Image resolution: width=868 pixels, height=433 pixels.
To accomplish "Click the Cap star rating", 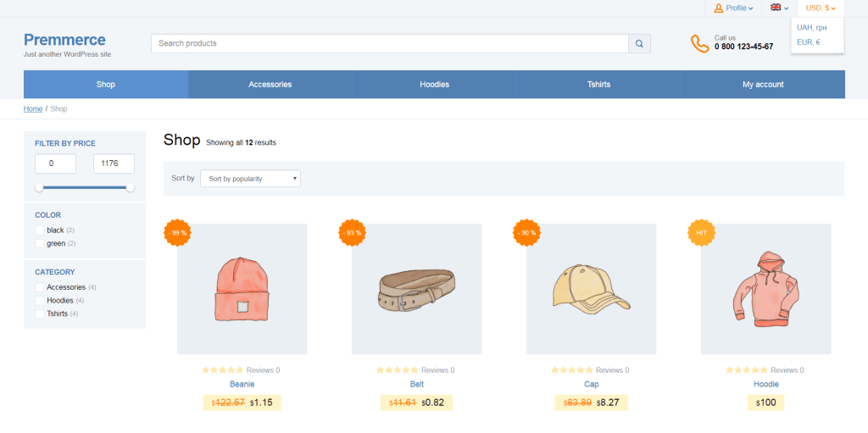I will pos(572,370).
